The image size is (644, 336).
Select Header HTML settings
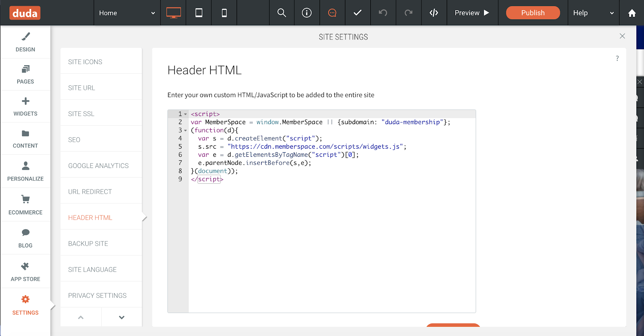click(101, 218)
